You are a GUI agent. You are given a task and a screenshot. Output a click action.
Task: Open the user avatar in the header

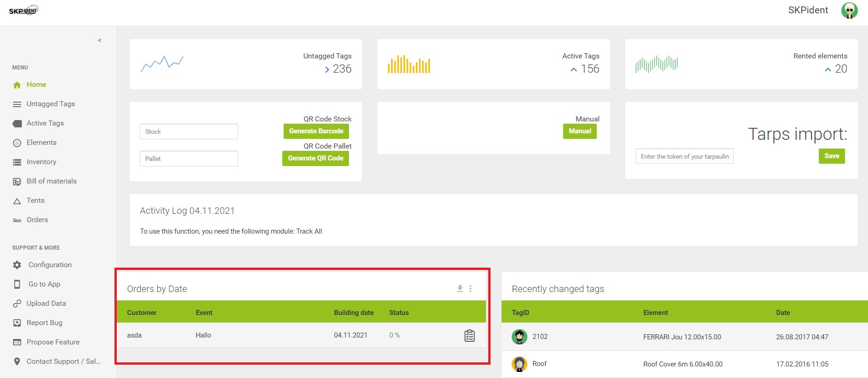click(849, 10)
